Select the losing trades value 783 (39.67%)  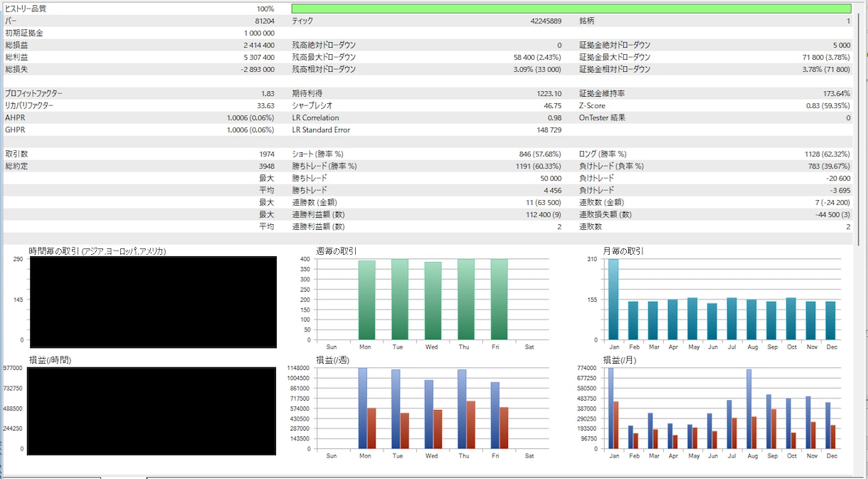(x=829, y=166)
